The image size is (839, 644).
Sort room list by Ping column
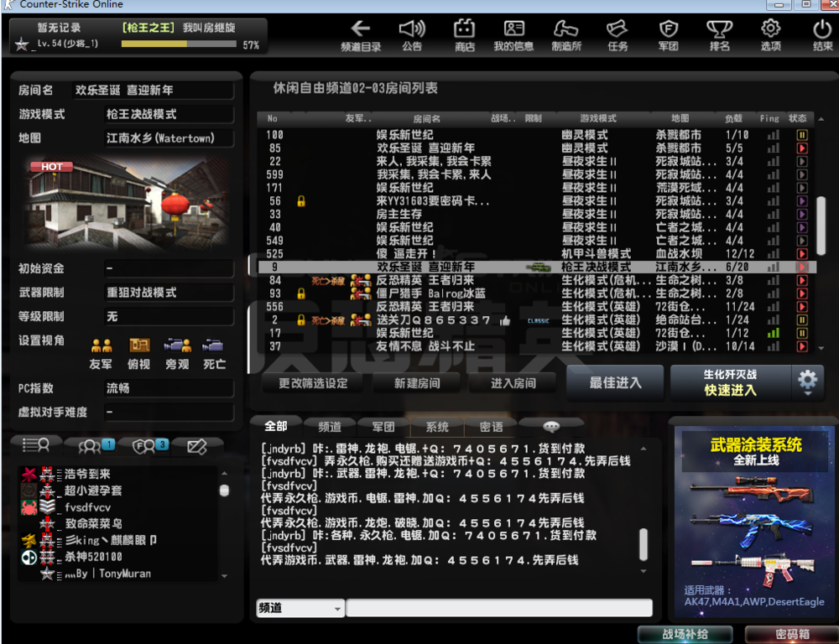pos(769,118)
